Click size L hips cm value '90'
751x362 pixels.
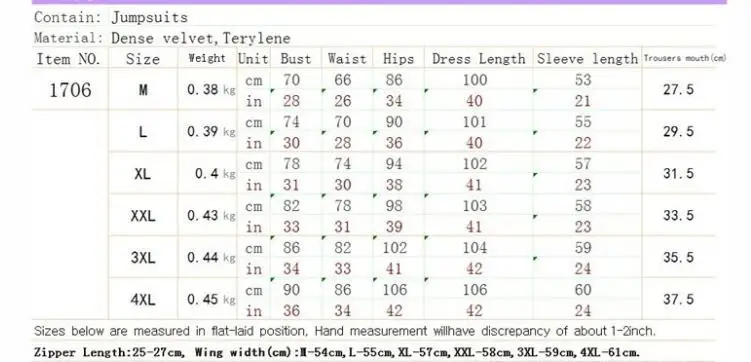point(394,122)
